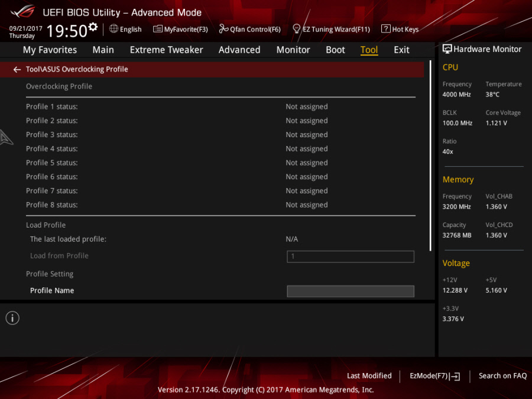Click 'The last loaded profile:' label

(68, 239)
